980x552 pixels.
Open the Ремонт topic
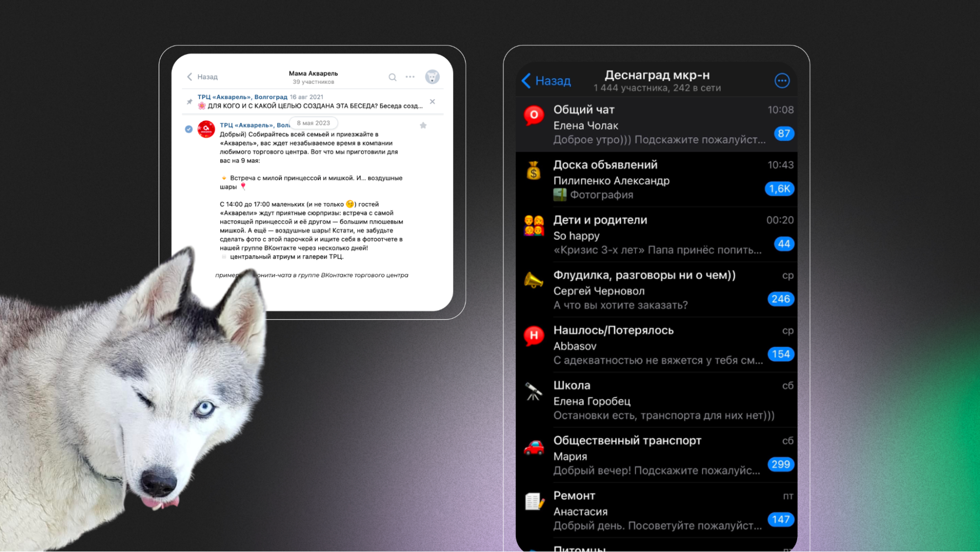(x=656, y=510)
